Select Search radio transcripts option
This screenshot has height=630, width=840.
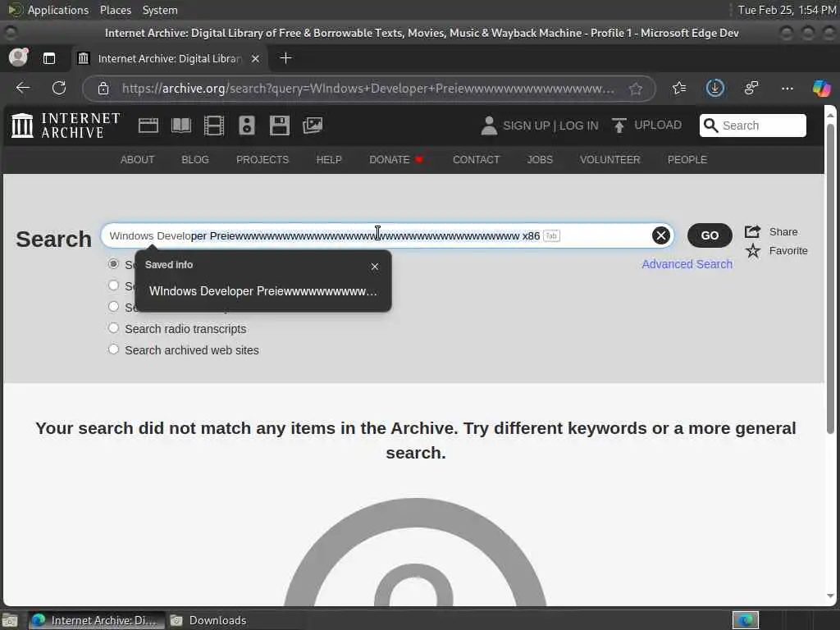[113, 328]
